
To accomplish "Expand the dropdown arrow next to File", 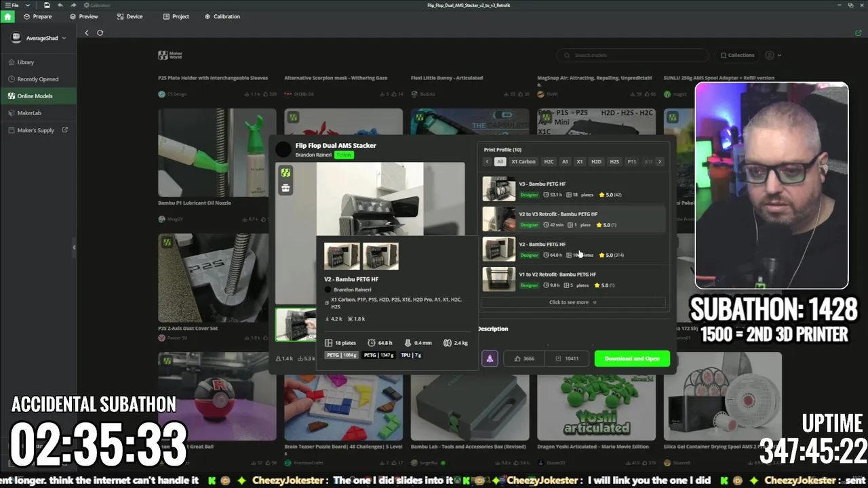I will pos(28,5).
